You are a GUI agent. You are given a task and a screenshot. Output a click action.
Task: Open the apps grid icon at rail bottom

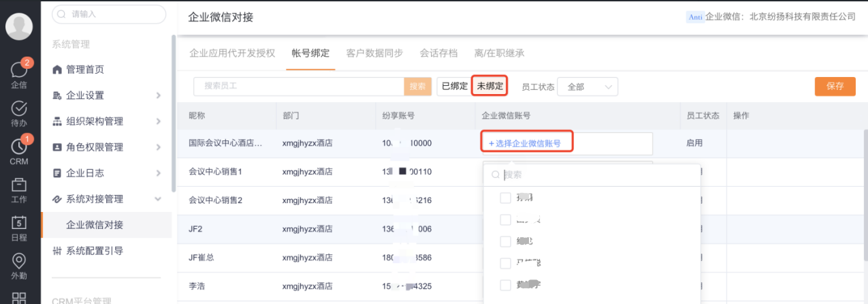tap(19, 299)
